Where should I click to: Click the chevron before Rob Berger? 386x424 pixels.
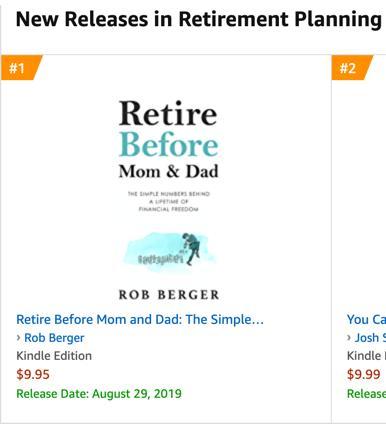(19, 338)
